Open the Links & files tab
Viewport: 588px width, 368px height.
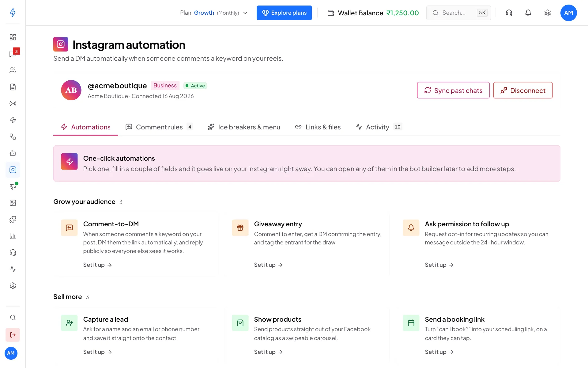318,127
